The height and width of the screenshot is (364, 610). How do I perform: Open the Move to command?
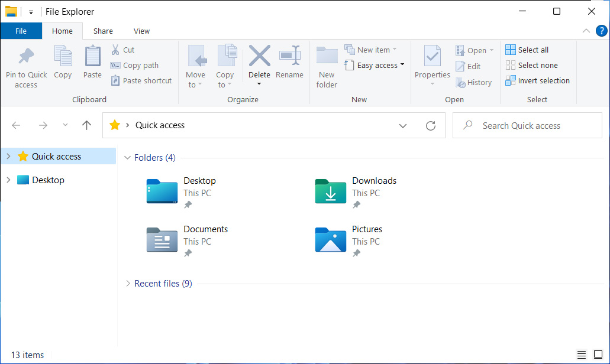point(196,67)
